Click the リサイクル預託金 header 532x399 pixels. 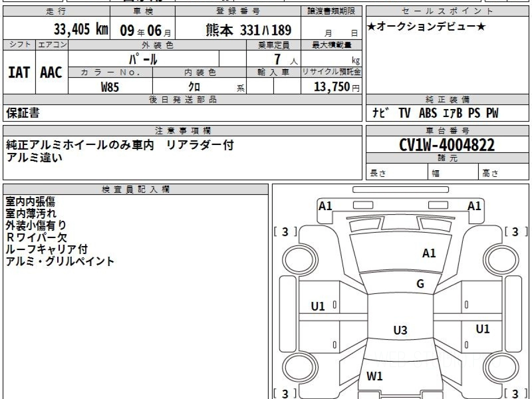pyautogui.click(x=332, y=72)
